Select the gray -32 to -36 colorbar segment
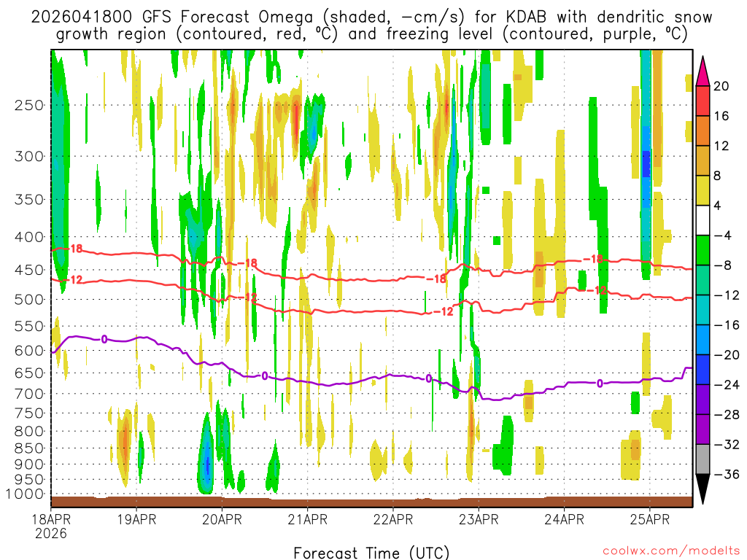 point(703,459)
